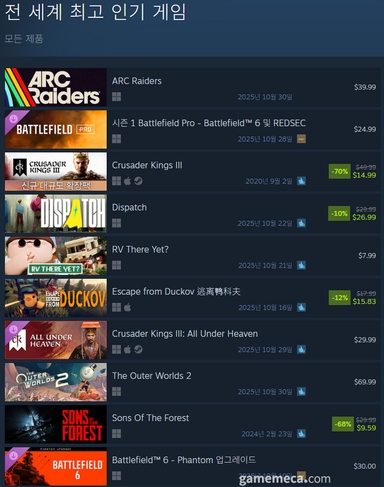Open the Escape from Duckov title link
This screenshot has width=384, height=487.
(x=176, y=292)
